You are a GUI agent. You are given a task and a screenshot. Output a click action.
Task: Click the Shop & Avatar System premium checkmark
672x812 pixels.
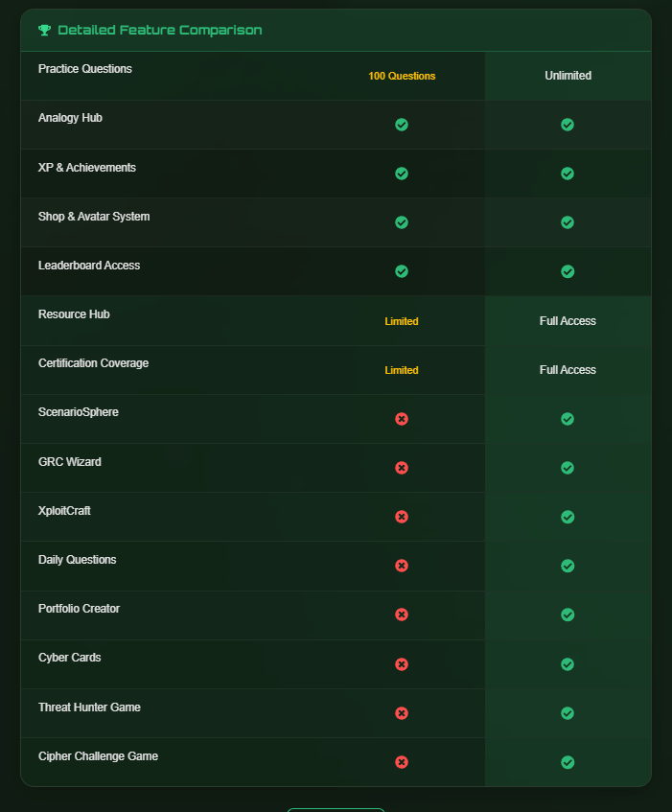[x=568, y=222]
